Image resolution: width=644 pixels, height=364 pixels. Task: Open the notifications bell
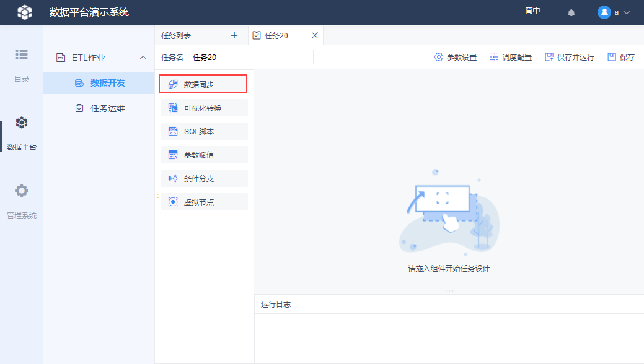pyautogui.click(x=571, y=12)
